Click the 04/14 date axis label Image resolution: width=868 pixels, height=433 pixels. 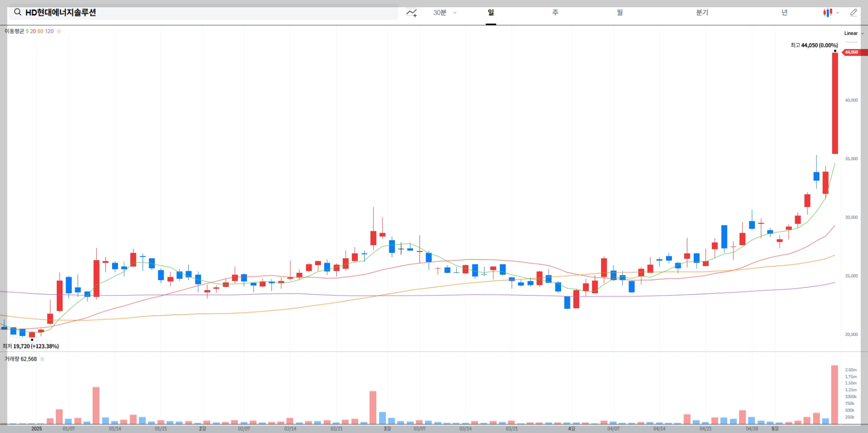pos(659,429)
